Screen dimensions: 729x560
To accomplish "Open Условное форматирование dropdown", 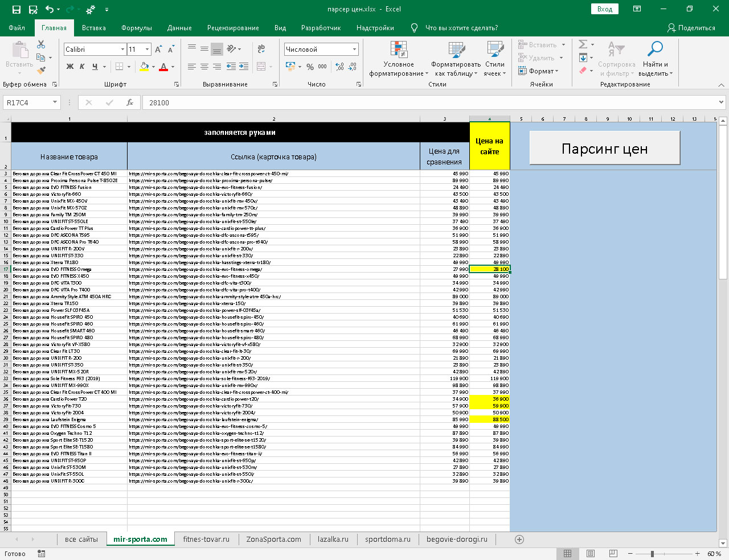I will tap(399, 58).
